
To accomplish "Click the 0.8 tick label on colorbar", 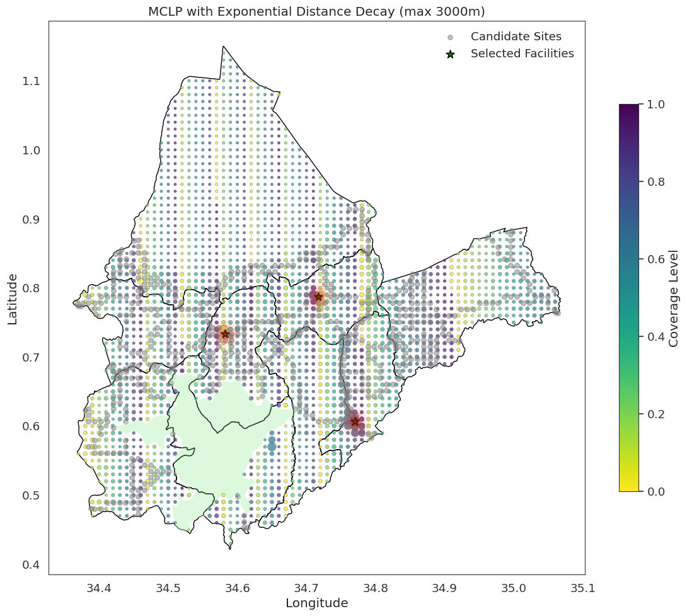I will pyautogui.click(x=657, y=182).
